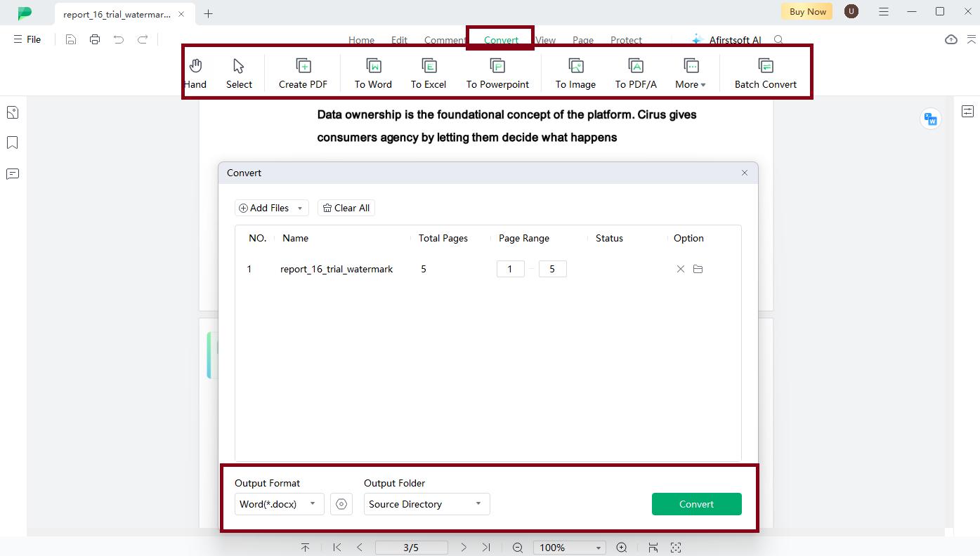Go to the last page
Screen dimensions: 980x556
point(486,547)
